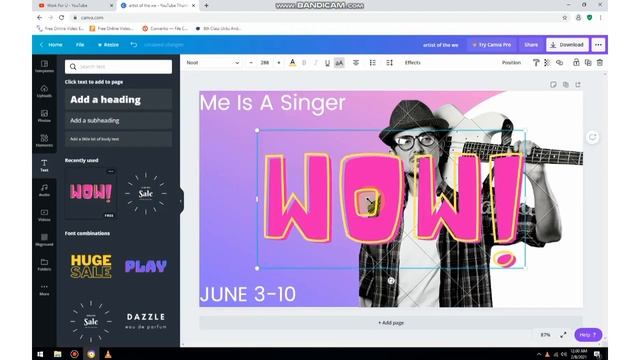This screenshot has width=640, height=360.
Task: Select the "JUNE 3-10" text on canvas
Action: click(248, 294)
